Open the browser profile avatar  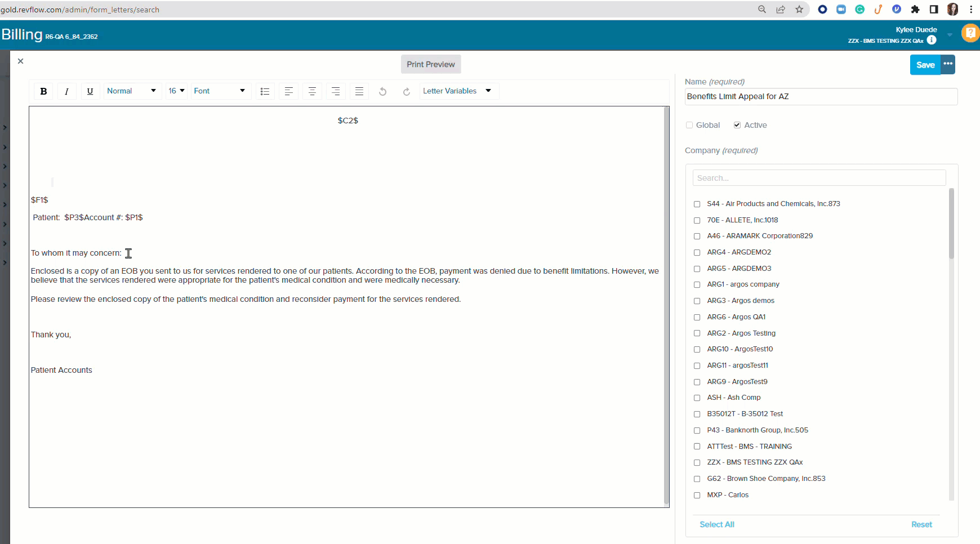(952, 10)
